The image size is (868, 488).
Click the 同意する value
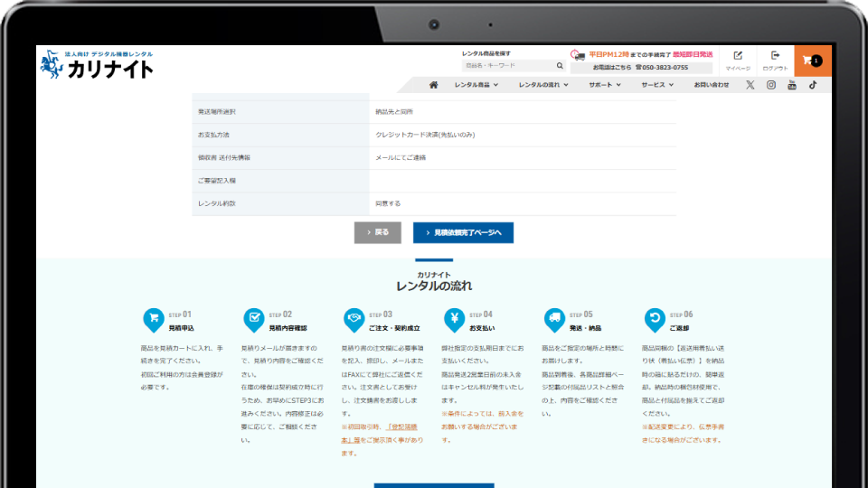pyautogui.click(x=388, y=203)
